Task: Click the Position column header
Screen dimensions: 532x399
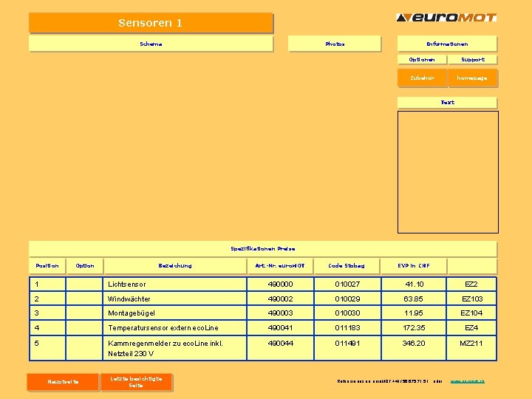Action: tap(47, 266)
